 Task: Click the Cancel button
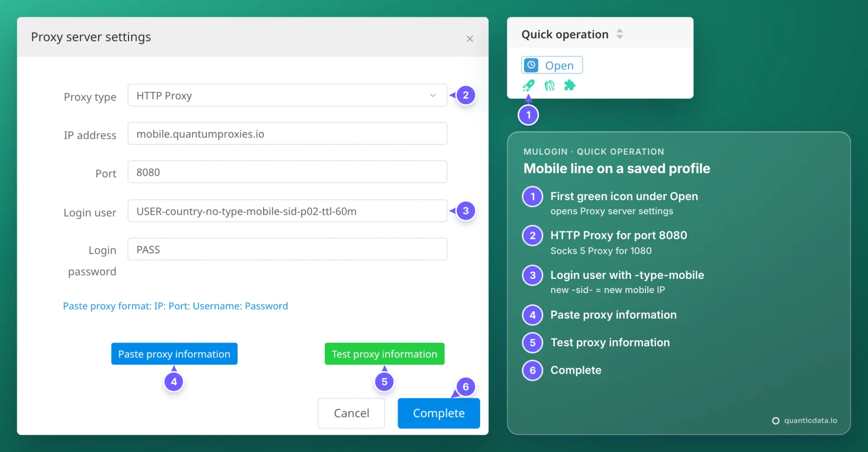[352, 413]
